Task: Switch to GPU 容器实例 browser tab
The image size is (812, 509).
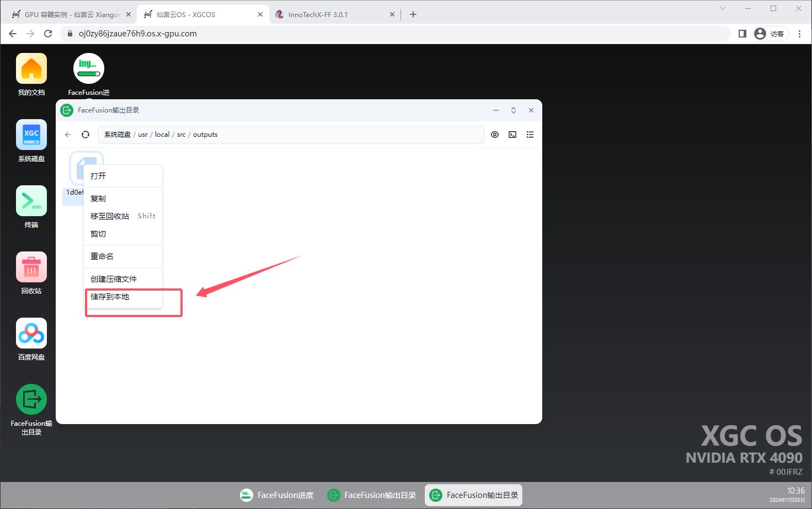Action: pos(72,15)
